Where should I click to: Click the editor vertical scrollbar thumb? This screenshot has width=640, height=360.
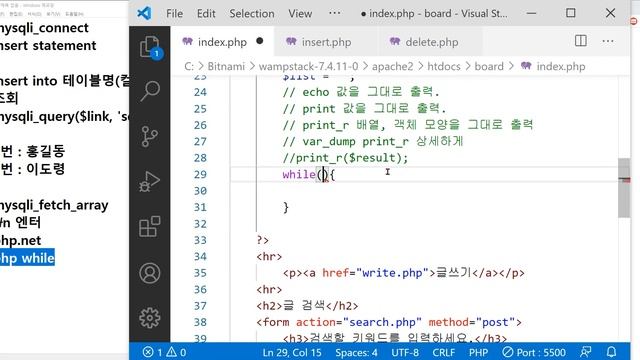coord(624,188)
